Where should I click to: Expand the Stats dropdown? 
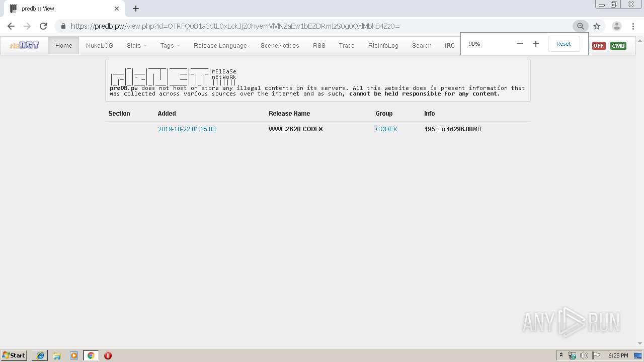(x=137, y=45)
